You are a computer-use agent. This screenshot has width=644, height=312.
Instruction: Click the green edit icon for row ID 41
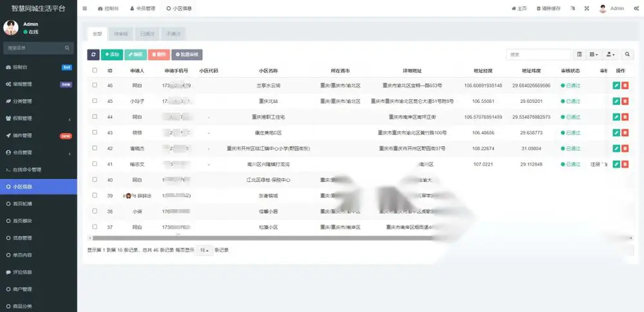pos(616,164)
